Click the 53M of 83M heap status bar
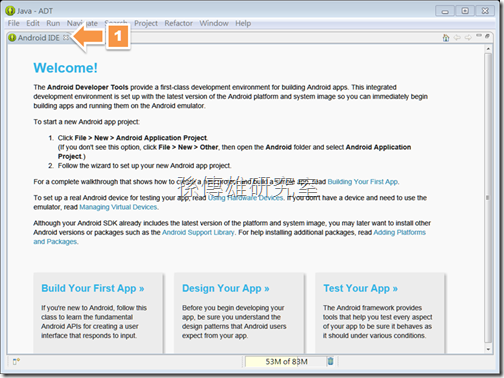Image resolution: width=504 pixels, height=378 pixels. point(286,361)
